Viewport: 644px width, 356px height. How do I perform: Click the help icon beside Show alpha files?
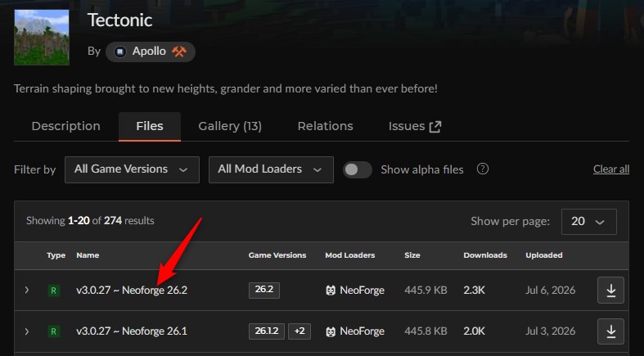(483, 169)
